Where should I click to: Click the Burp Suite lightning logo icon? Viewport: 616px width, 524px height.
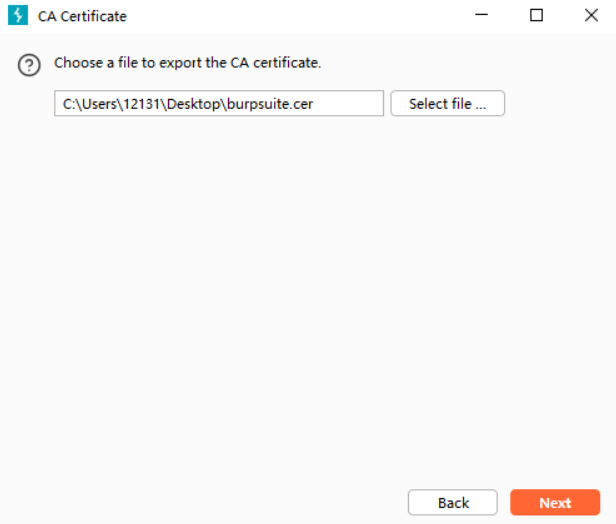point(17,16)
